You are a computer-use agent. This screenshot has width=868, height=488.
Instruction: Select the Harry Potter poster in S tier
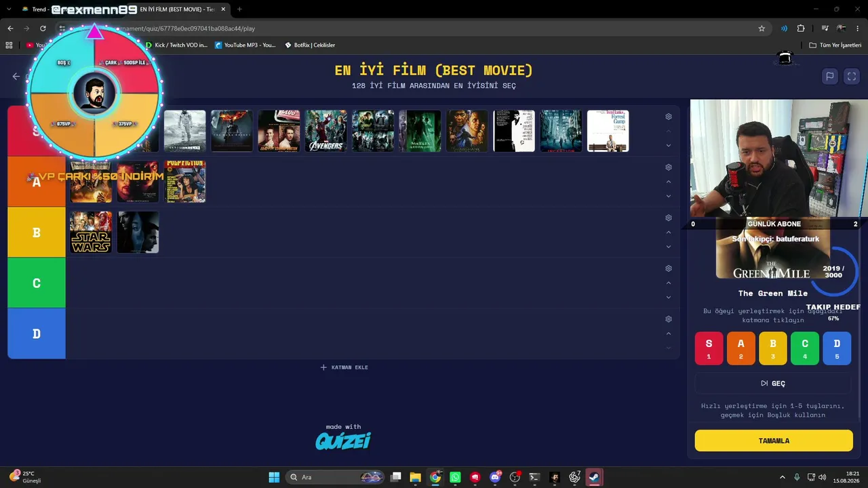(x=373, y=131)
